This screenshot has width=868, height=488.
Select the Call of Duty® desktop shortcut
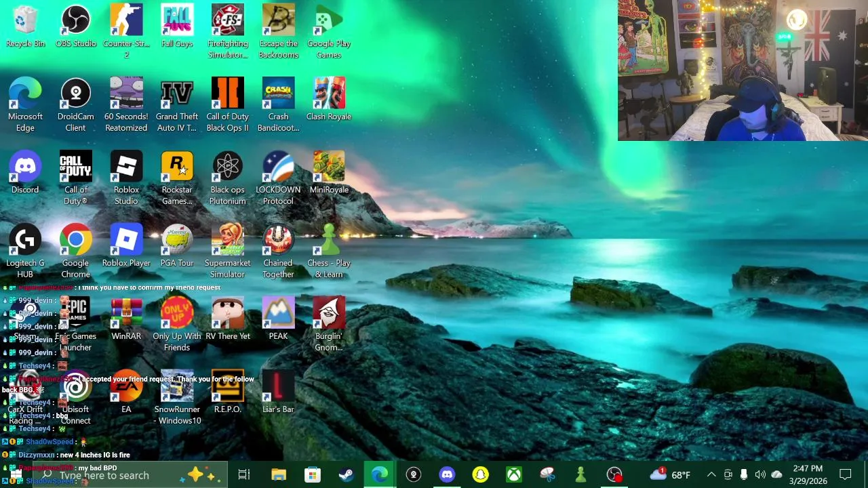tap(75, 178)
